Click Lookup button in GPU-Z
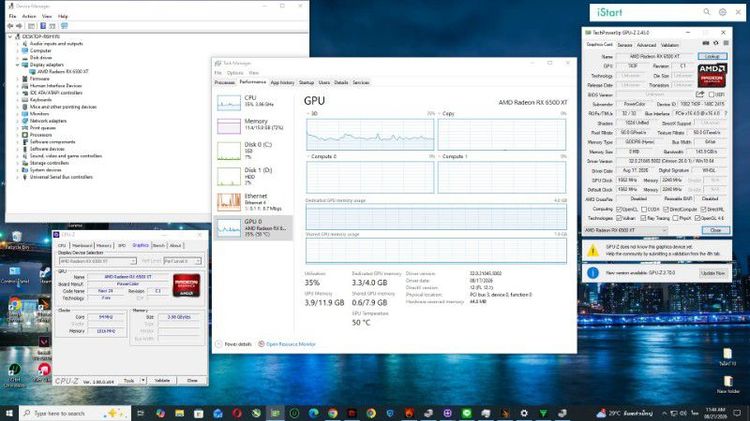The height and width of the screenshot is (421, 750). click(x=712, y=56)
